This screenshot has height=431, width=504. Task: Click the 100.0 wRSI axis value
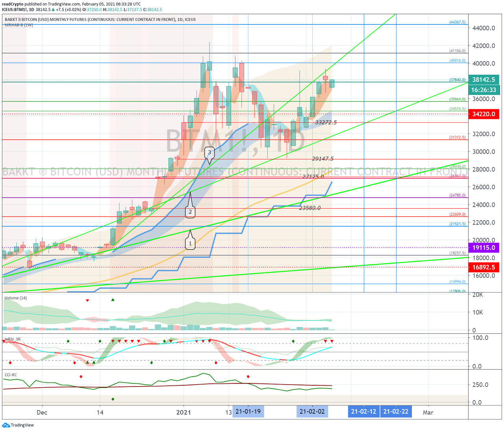480,338
